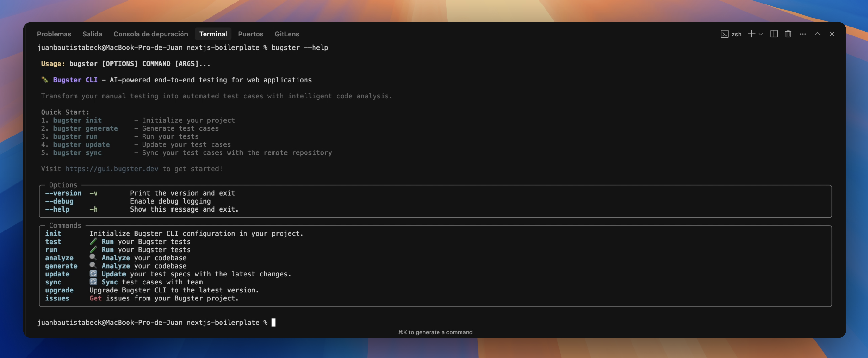The height and width of the screenshot is (358, 868).
Task: Click the 'Bugster CLI' purple heading
Action: click(x=75, y=80)
